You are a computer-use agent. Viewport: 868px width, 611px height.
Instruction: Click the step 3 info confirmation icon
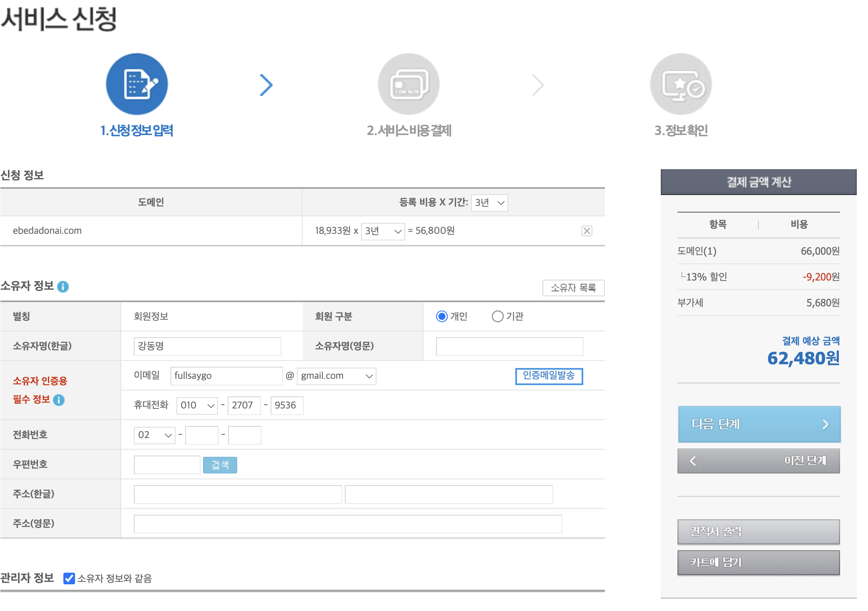click(x=681, y=84)
